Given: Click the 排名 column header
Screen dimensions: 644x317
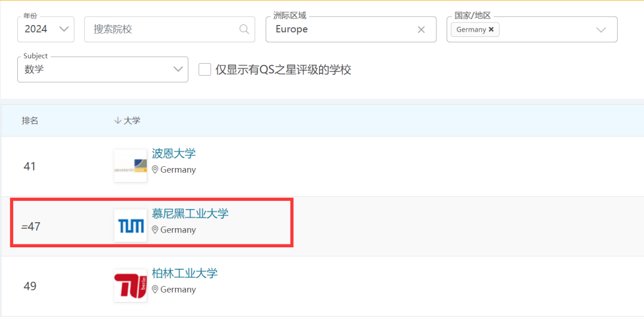Looking at the screenshot, I should point(30,121).
